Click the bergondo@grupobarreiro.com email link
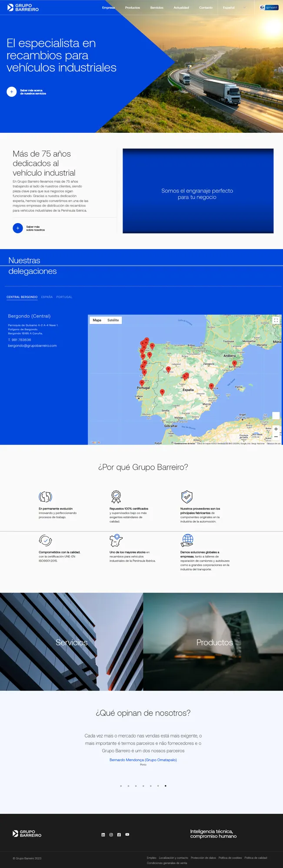Viewport: 283px width, 868px height. pyautogui.click(x=32, y=346)
